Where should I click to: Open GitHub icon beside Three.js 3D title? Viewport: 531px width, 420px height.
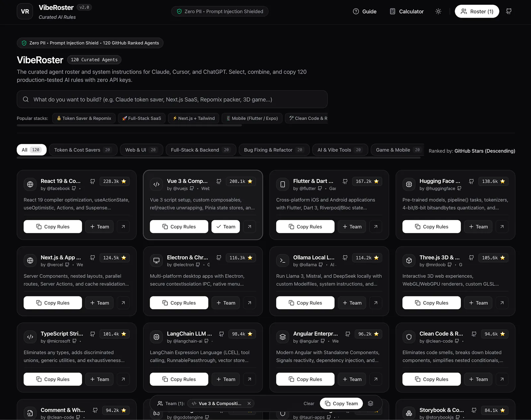(471, 258)
